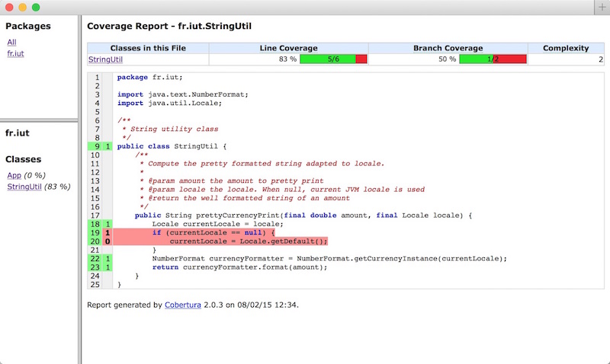The height and width of the screenshot is (364, 610).
Task: Click the prettyCurrencyPrint method signature
Action: pyautogui.click(x=303, y=216)
